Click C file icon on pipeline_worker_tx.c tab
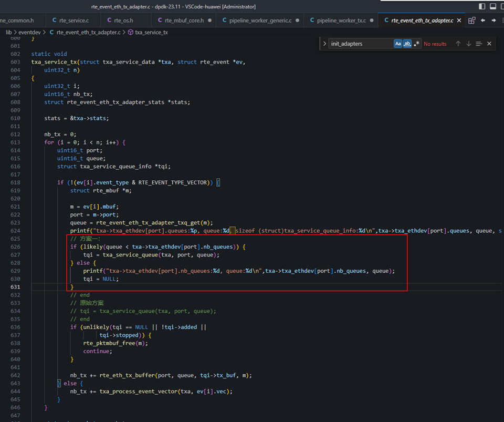The height and width of the screenshot is (422, 504). click(312, 20)
